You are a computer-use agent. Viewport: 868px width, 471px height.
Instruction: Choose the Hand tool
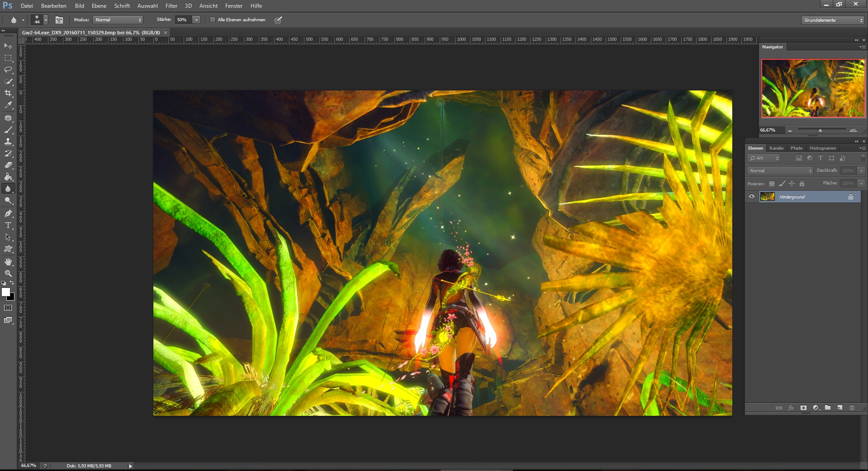click(x=8, y=262)
